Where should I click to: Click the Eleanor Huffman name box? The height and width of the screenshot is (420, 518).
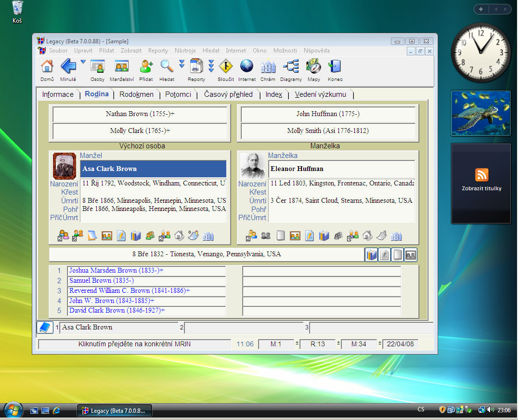point(342,169)
